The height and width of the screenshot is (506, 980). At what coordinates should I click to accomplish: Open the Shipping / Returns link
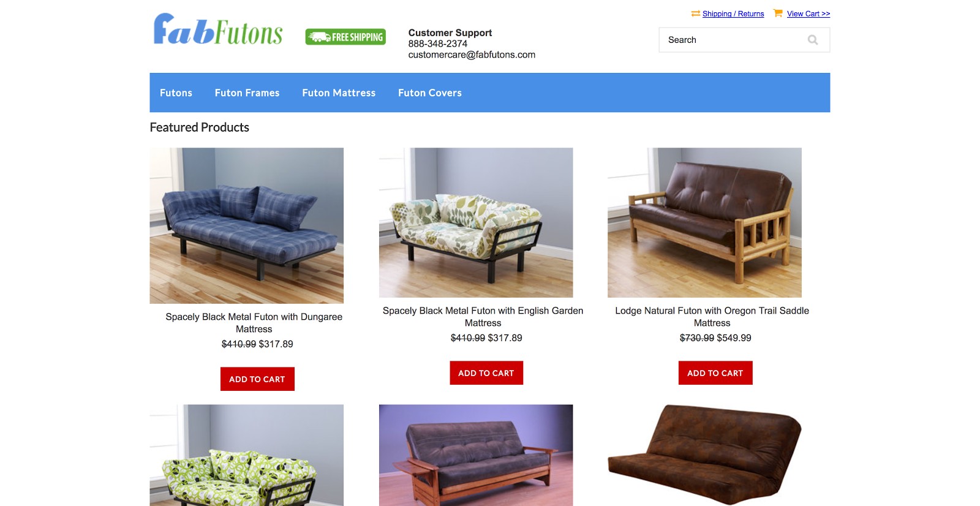pos(733,13)
